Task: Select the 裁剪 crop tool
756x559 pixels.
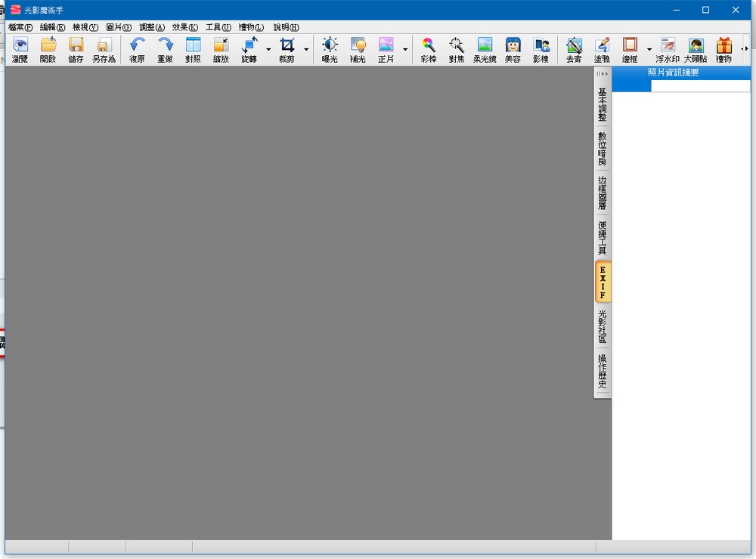Action: click(287, 49)
